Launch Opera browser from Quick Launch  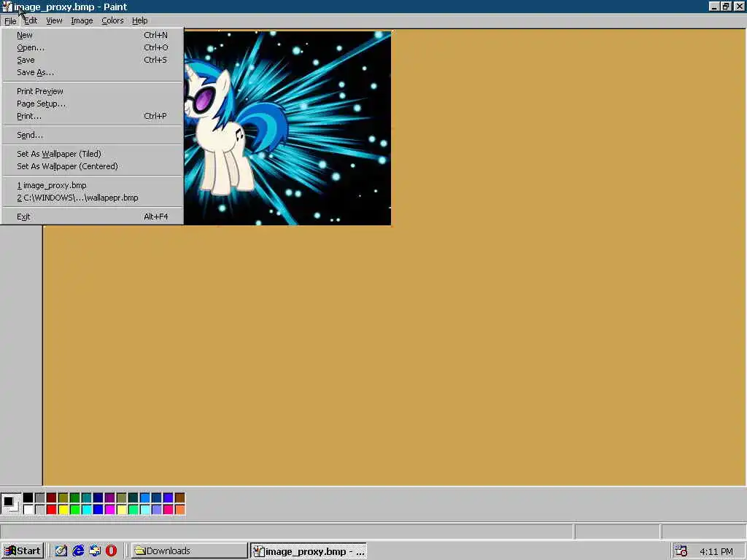pyautogui.click(x=111, y=551)
